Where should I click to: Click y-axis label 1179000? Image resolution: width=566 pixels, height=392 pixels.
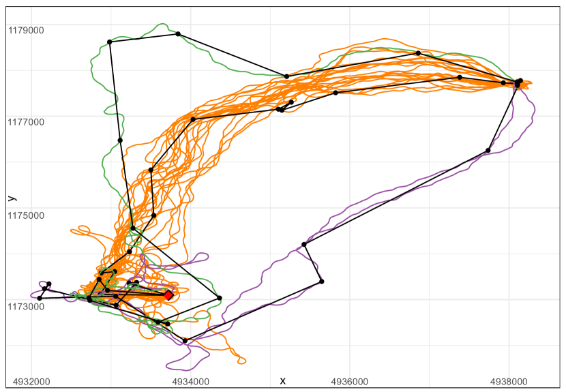26,30
